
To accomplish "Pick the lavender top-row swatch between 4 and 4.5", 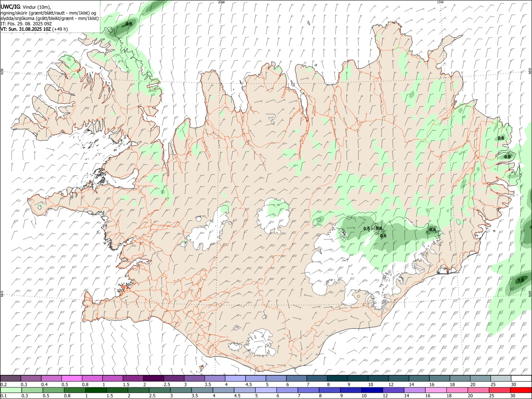I will (x=235, y=378).
